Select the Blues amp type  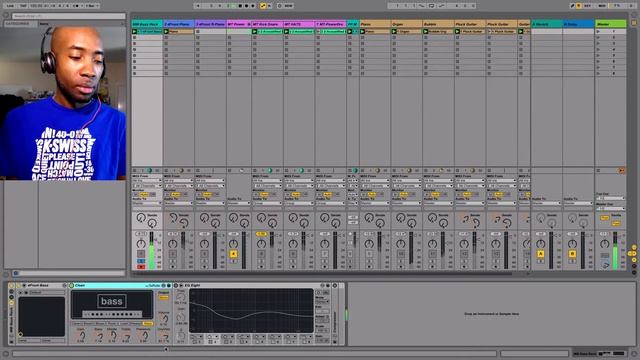[100, 324]
